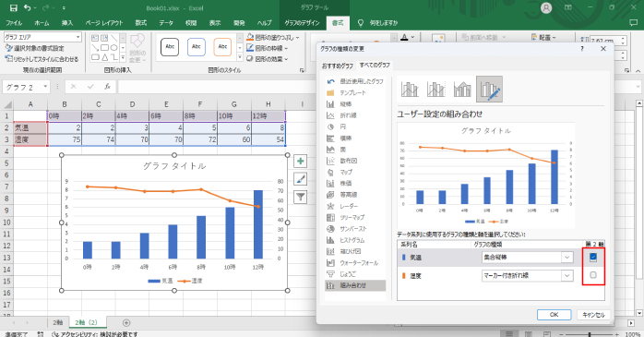Screen dimensions: 644x337
Task: Choose マップ map chart category
Action: [355, 173]
